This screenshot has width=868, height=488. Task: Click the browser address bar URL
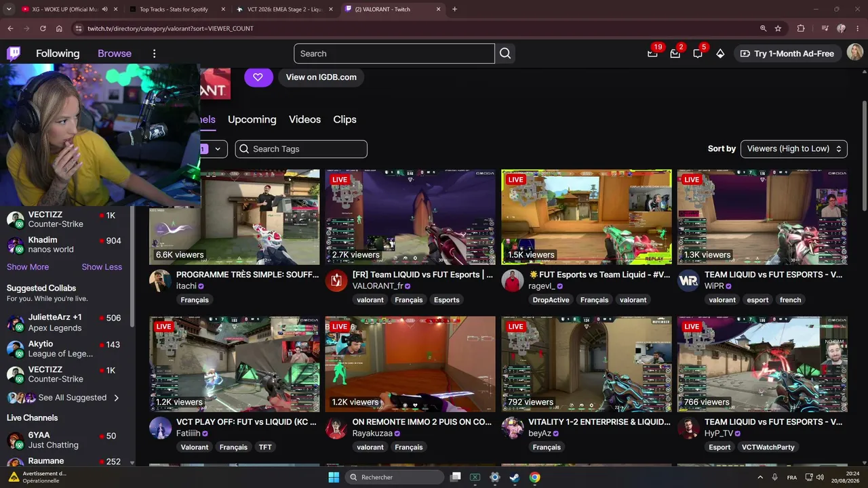[170, 28]
